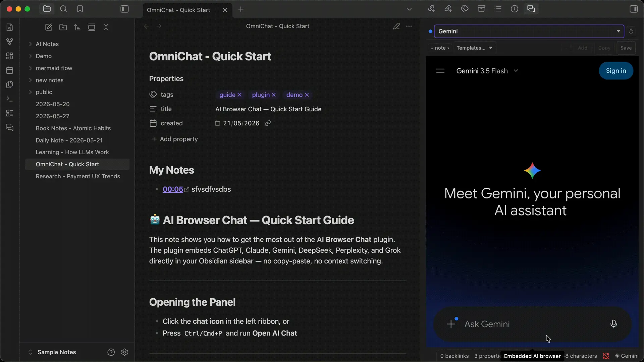Open the AI provider Gemini dropdown
The width and height of the screenshot is (644, 362).
pyautogui.click(x=529, y=31)
